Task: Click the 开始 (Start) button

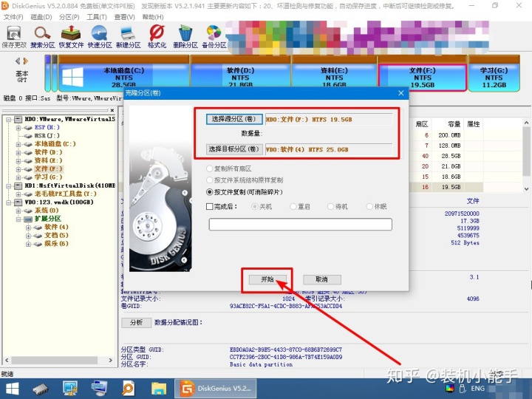Action: point(267,279)
